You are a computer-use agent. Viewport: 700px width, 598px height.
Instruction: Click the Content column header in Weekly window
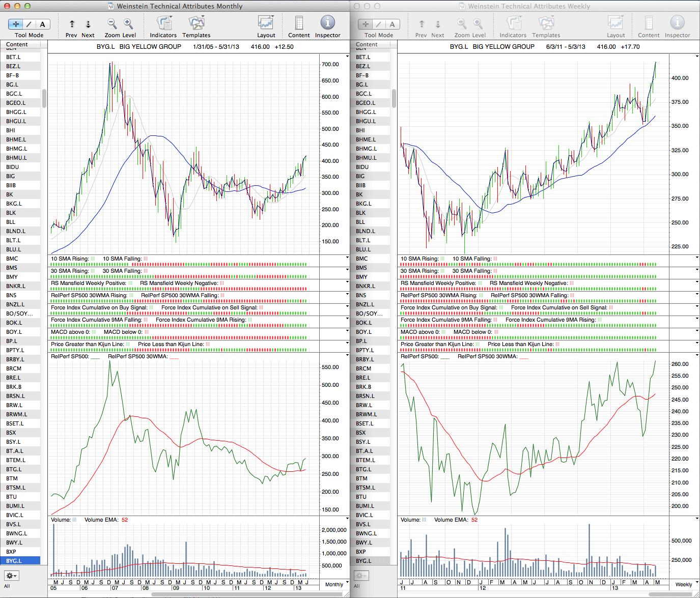[367, 45]
